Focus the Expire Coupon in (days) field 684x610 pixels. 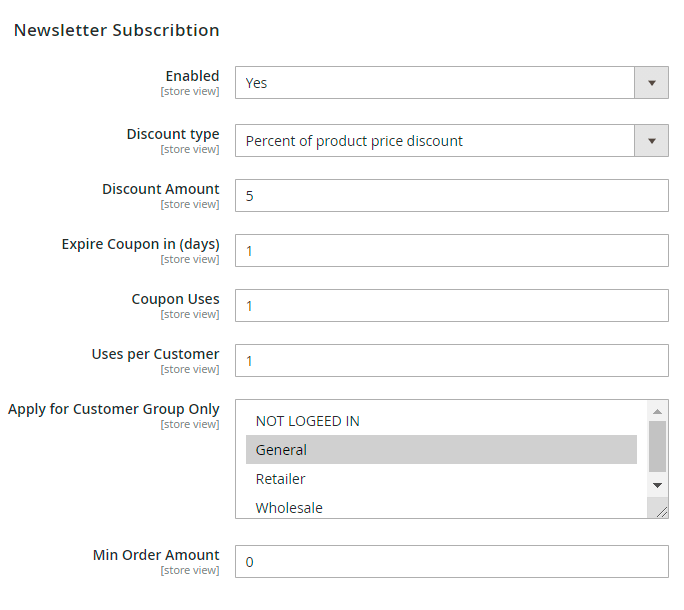pos(451,251)
